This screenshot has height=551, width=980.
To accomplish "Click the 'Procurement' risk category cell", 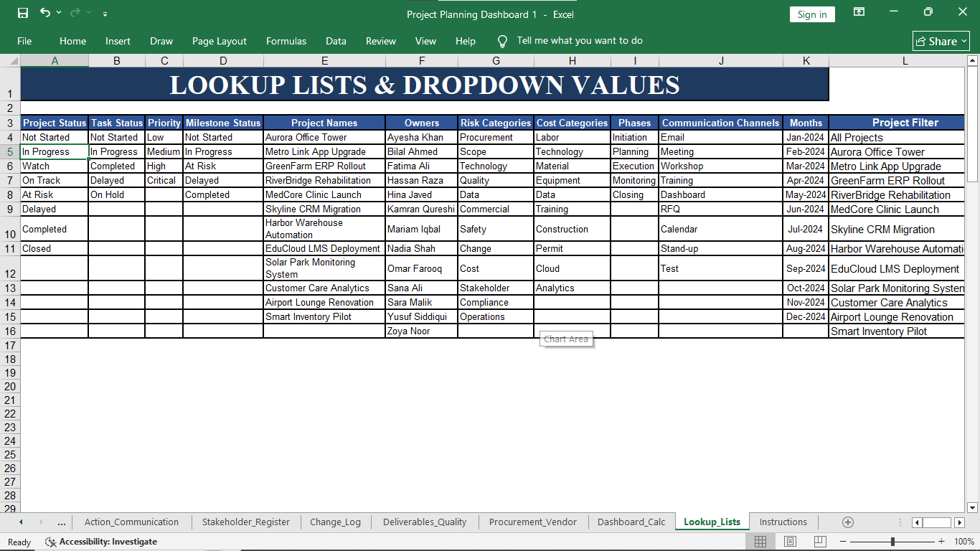I will [x=496, y=138].
